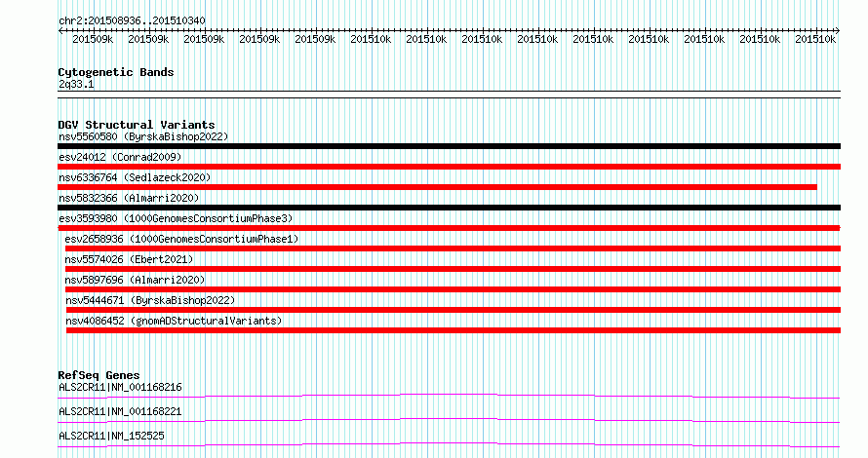Click the 2q33.1 band label

click(76, 84)
